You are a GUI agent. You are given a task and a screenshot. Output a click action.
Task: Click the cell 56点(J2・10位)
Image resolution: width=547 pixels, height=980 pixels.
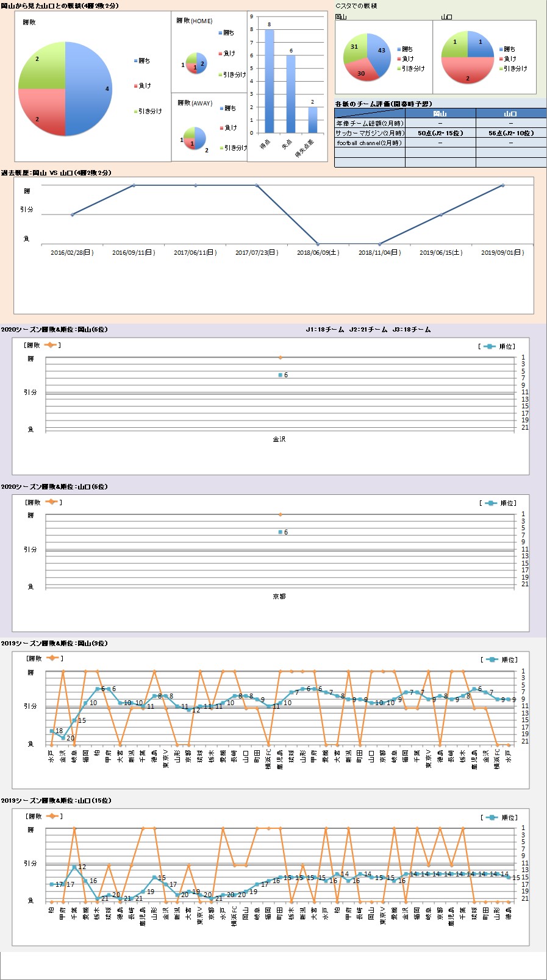(x=511, y=133)
